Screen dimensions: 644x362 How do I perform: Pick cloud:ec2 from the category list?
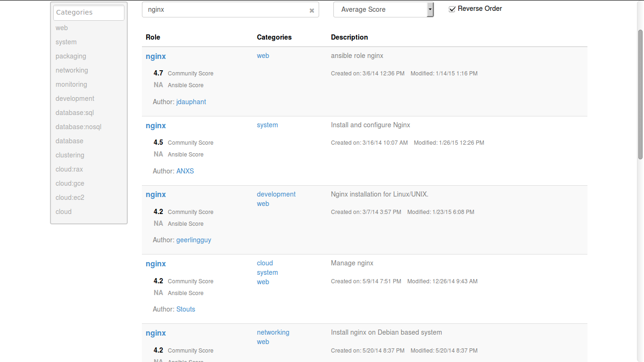70,197
